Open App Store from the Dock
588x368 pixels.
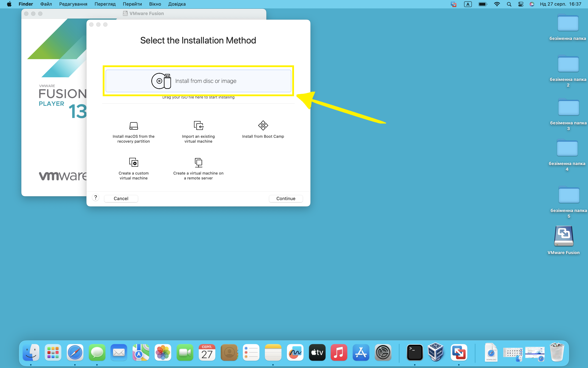coord(361,352)
